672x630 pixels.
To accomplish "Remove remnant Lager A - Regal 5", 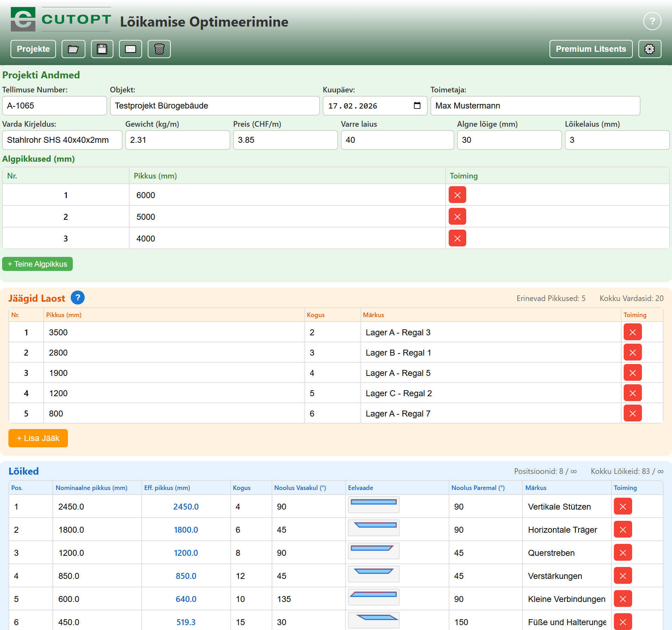I will click(x=632, y=373).
